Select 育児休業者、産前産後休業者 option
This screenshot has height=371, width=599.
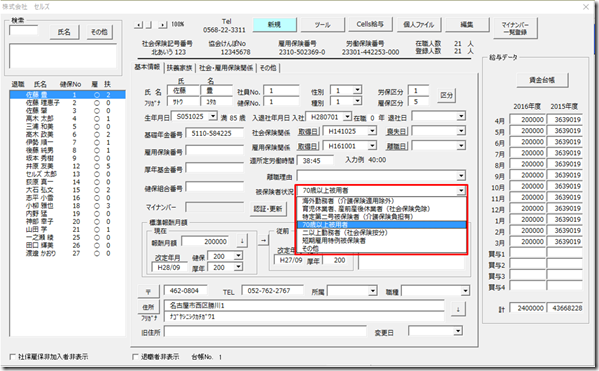coord(381,209)
